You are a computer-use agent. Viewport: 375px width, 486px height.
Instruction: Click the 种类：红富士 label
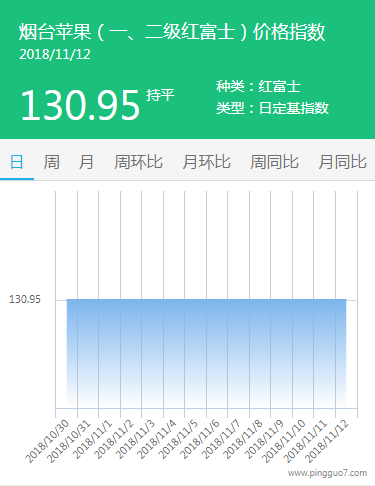pyautogui.click(x=258, y=87)
